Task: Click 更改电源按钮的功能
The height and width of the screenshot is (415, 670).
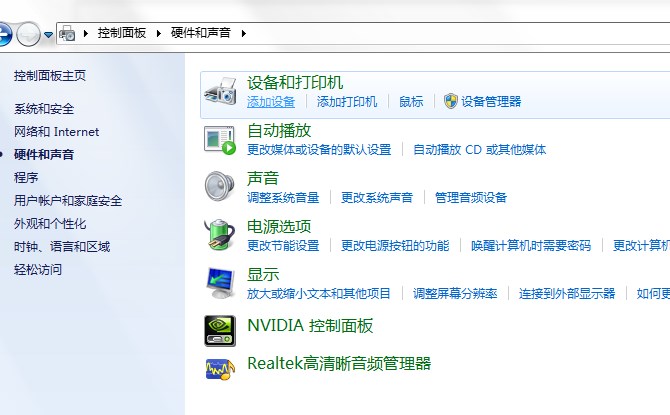Action: (x=395, y=245)
